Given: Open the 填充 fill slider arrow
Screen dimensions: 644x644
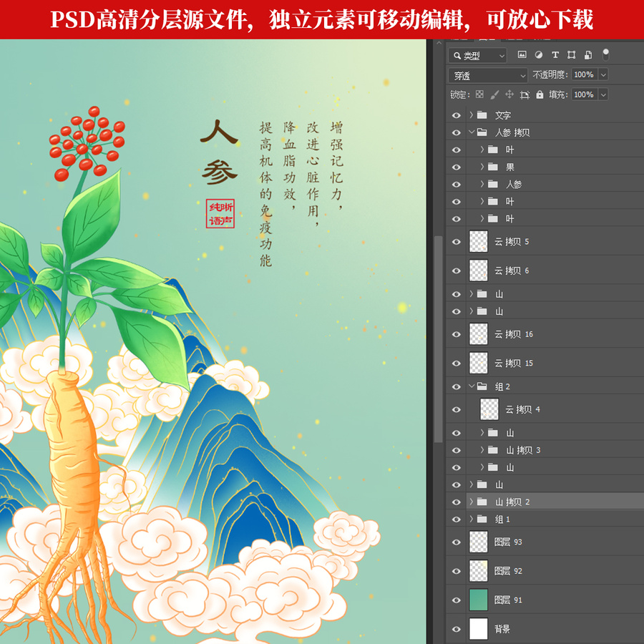Looking at the screenshot, I should tap(603, 94).
